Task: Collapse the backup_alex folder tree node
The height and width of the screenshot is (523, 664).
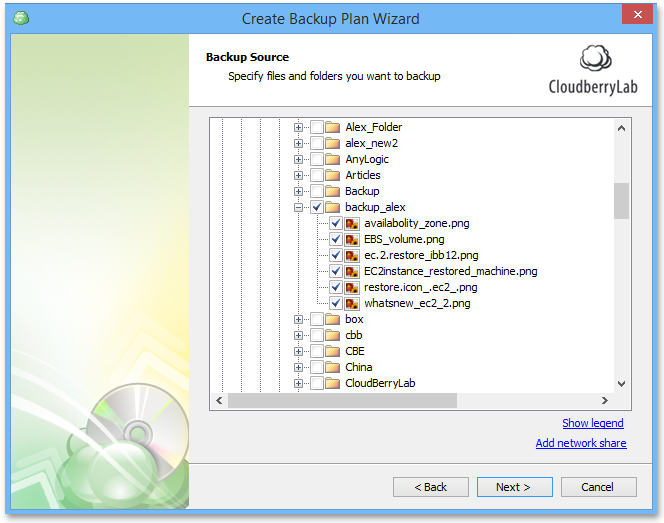Action: [298, 207]
